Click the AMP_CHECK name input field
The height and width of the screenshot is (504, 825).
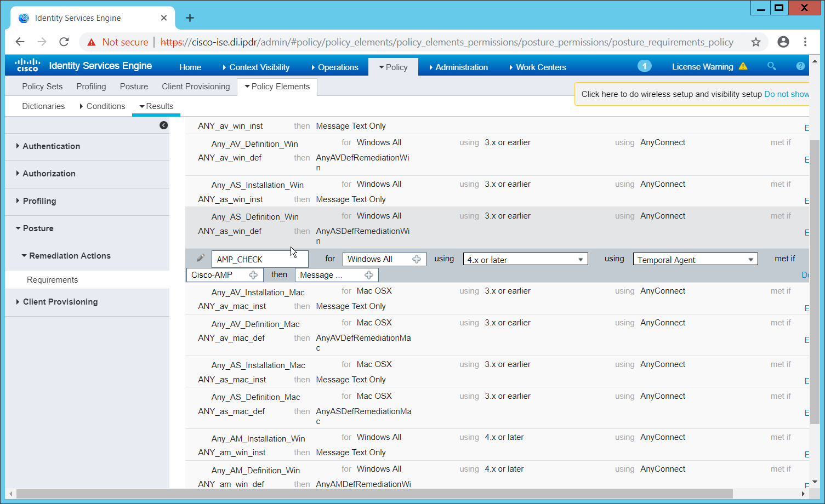(259, 259)
